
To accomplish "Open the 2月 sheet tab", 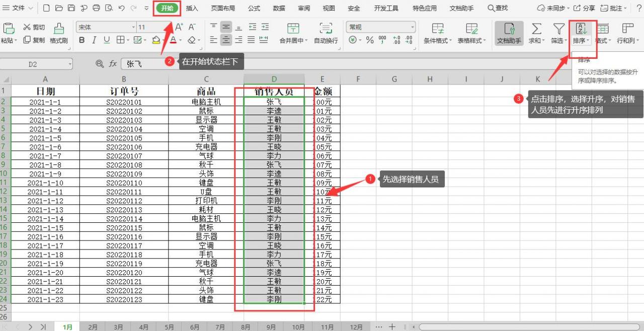I will click(93, 326).
